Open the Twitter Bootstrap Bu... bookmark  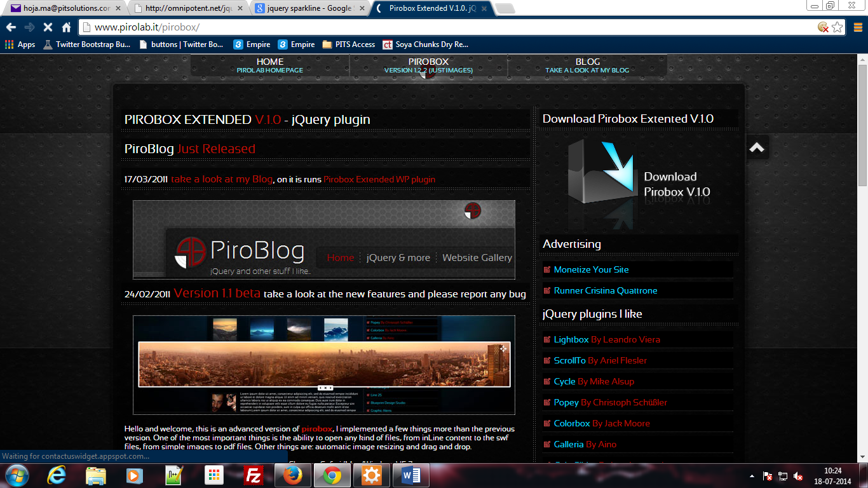87,44
